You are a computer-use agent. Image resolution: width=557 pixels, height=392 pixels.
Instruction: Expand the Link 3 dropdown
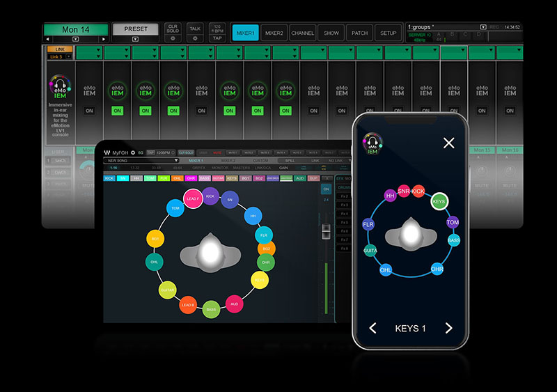point(68,56)
